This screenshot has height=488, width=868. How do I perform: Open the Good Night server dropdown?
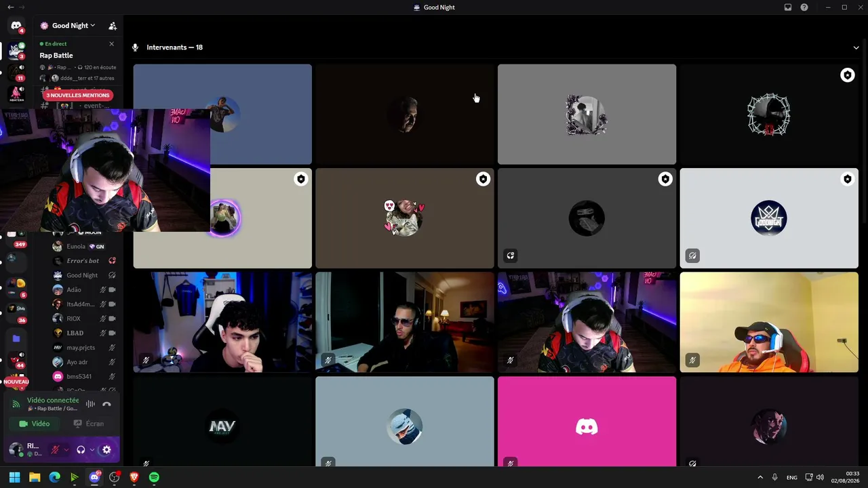point(73,26)
